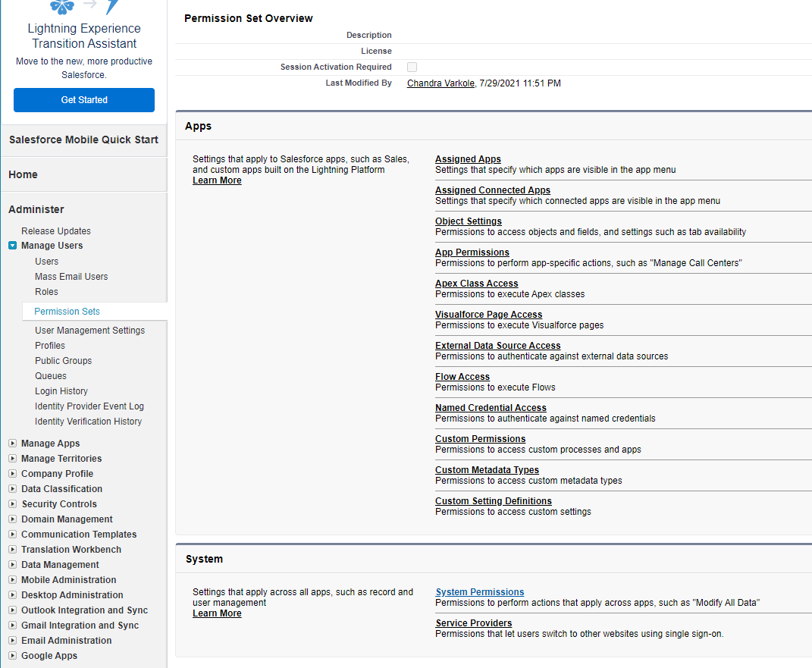
Task: Open Named Credential Access link
Action: pos(491,407)
